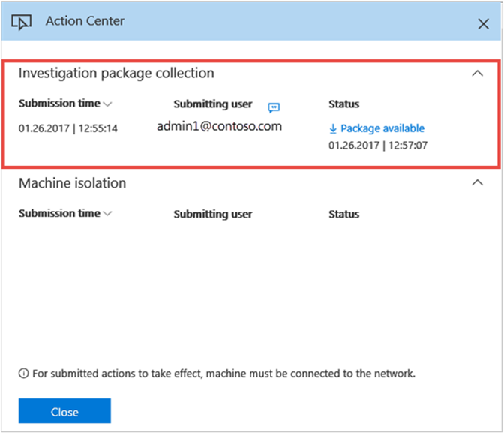Open the comment icon beside Submitting user
Image resolution: width=504 pixels, height=433 pixels.
pos(274,107)
